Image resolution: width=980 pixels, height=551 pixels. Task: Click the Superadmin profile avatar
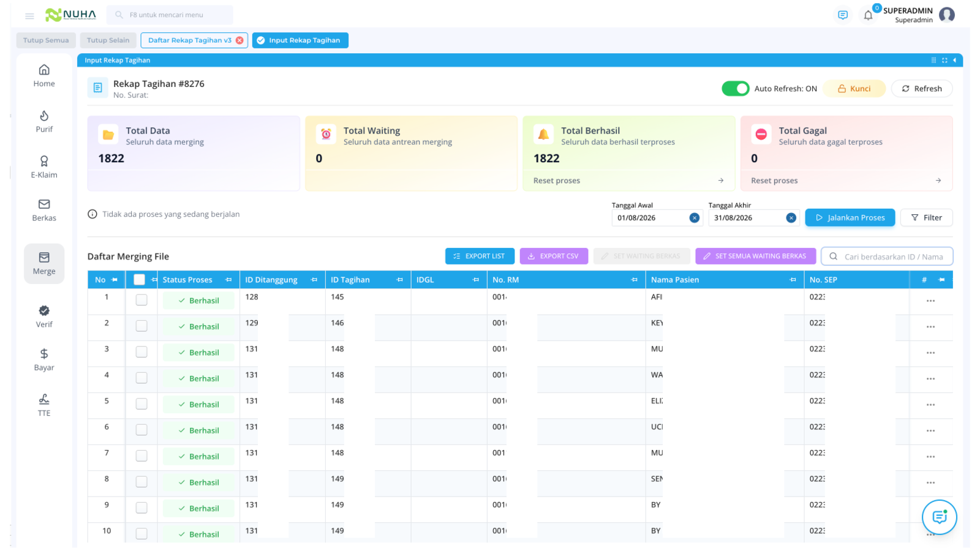coord(947,15)
